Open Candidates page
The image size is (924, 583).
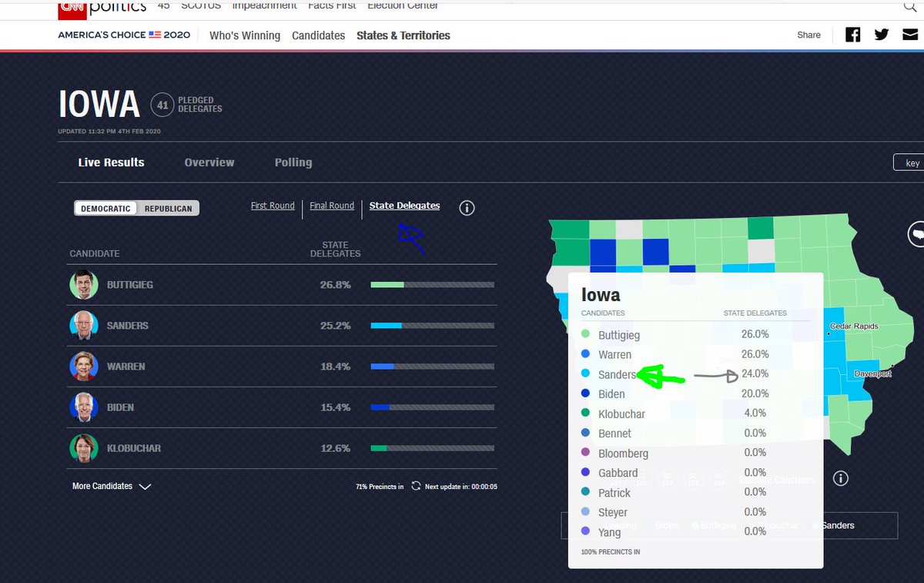click(x=319, y=35)
